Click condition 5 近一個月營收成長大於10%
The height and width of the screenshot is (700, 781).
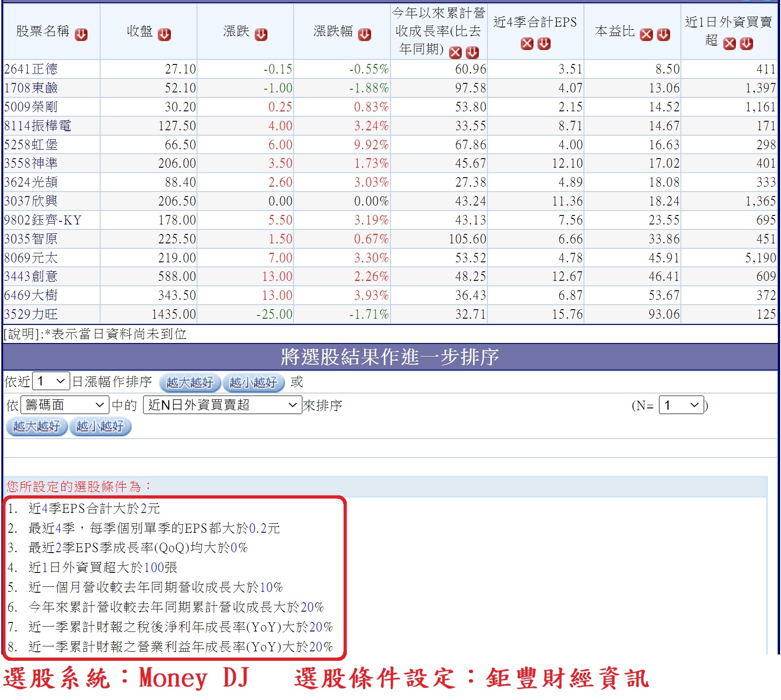(x=156, y=587)
